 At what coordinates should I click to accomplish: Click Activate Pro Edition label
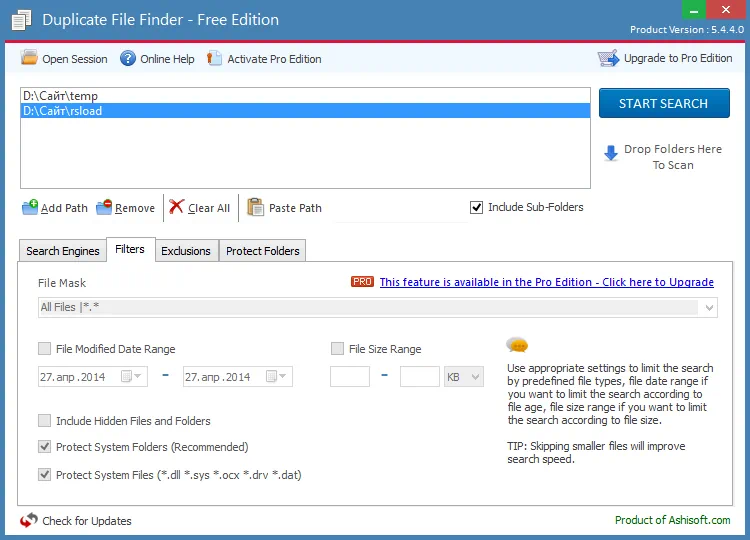(274, 59)
